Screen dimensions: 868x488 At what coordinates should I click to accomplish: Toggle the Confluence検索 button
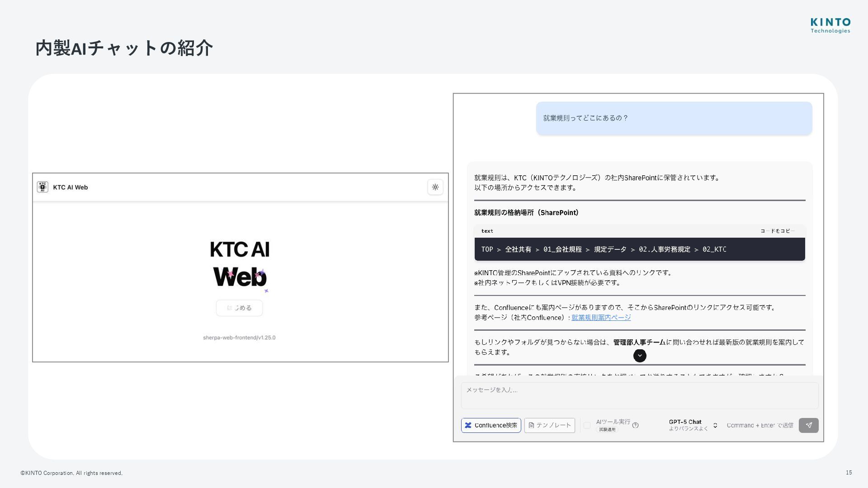click(491, 425)
